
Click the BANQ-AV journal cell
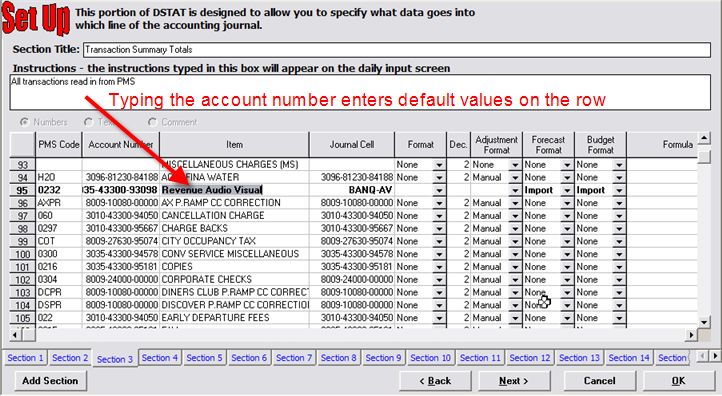[x=352, y=190]
